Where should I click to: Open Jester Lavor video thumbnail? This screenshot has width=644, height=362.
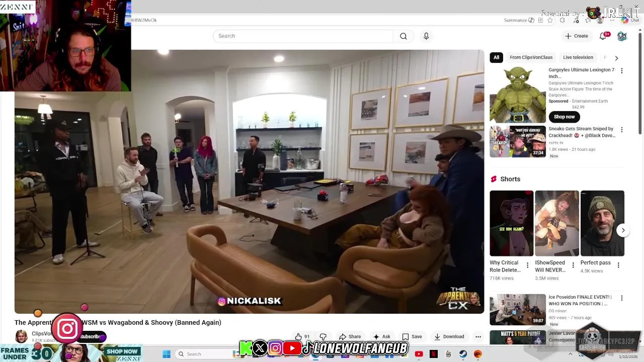(x=517, y=337)
